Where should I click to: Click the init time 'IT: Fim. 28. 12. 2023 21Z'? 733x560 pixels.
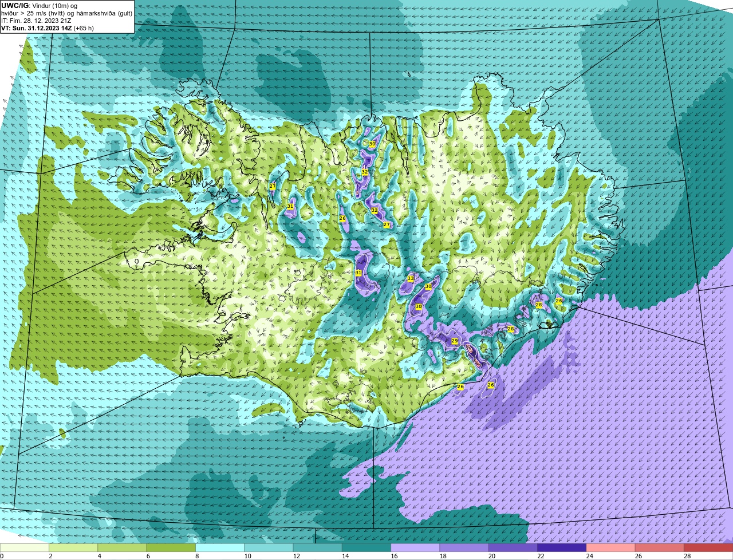coord(36,20)
